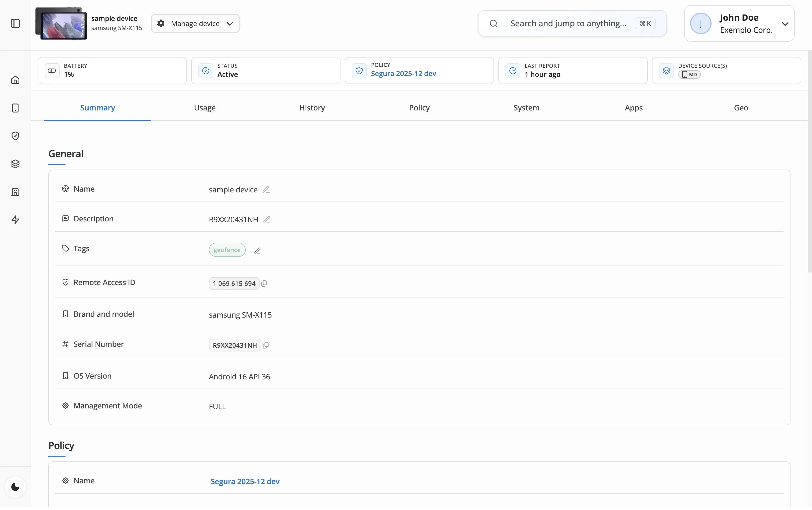Open devices icon in sidebar
The height and width of the screenshot is (510, 812).
click(15, 108)
